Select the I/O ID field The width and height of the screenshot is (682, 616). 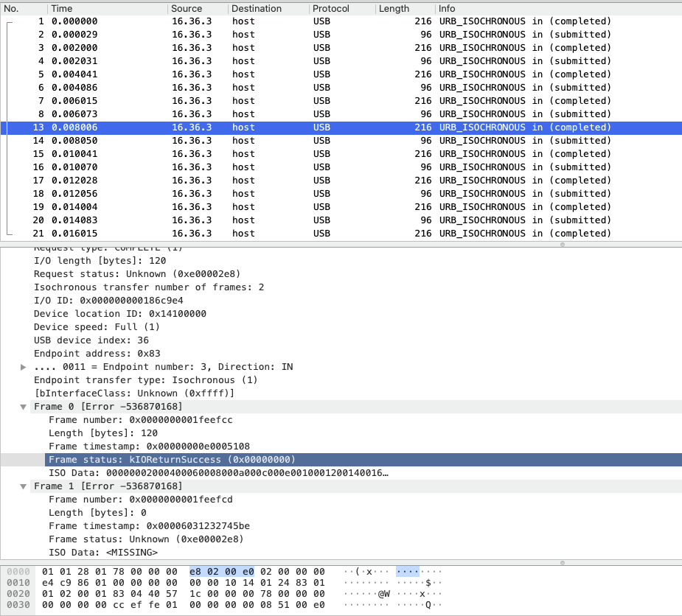108,301
